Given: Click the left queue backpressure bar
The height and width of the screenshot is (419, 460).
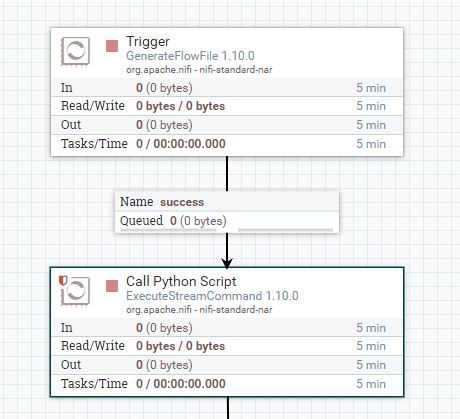Looking at the screenshot, I should [x=168, y=230].
